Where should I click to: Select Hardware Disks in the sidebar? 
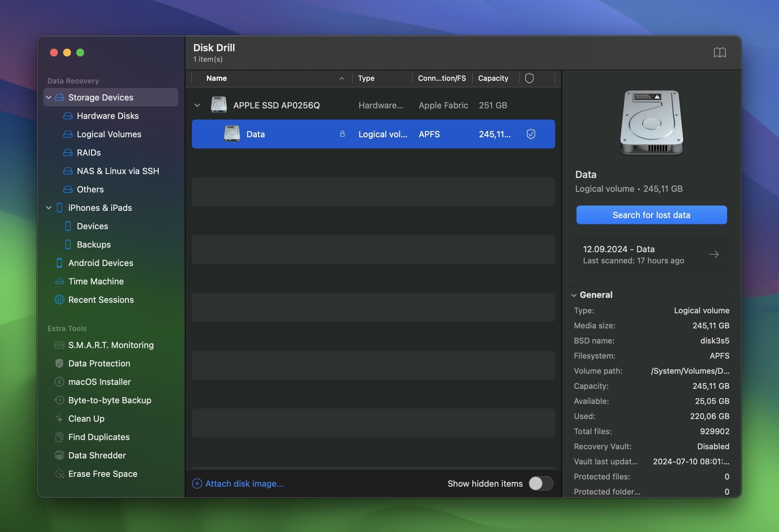(x=107, y=116)
